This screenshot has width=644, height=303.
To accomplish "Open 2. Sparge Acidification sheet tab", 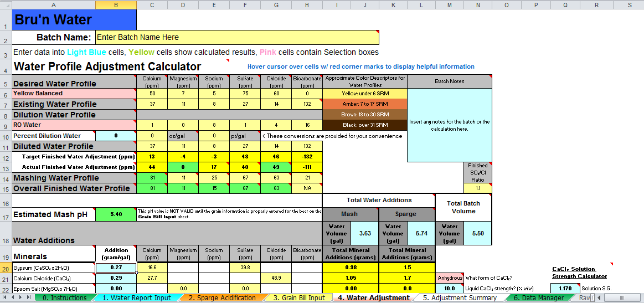I will [222, 297].
